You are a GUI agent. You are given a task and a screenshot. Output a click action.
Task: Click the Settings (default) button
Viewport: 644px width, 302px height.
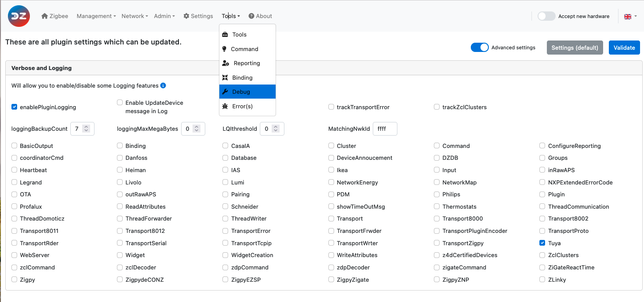pyautogui.click(x=575, y=48)
